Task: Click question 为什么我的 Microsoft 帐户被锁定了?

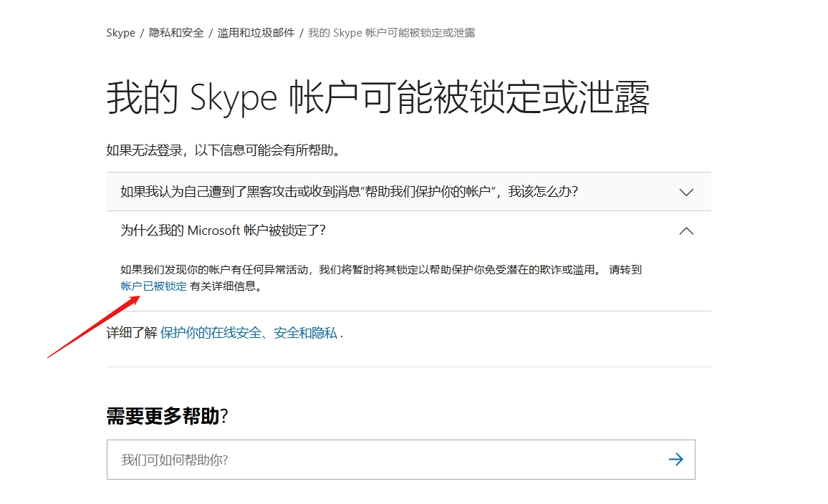Action: pyautogui.click(x=223, y=231)
